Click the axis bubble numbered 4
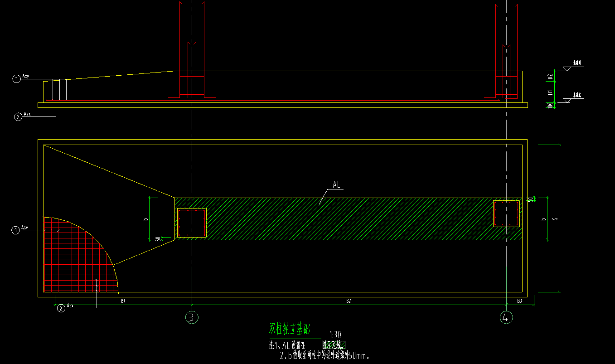The width and height of the screenshot is (615, 364). (506, 317)
